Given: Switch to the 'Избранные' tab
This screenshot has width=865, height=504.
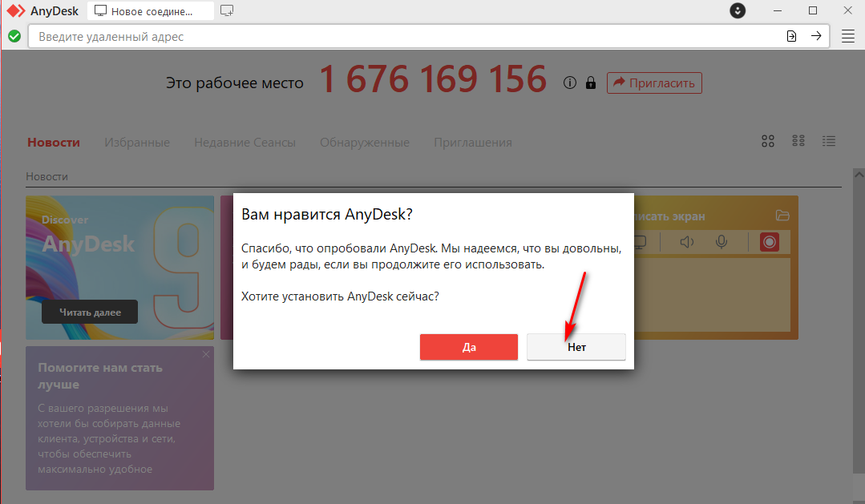Looking at the screenshot, I should tap(137, 143).
